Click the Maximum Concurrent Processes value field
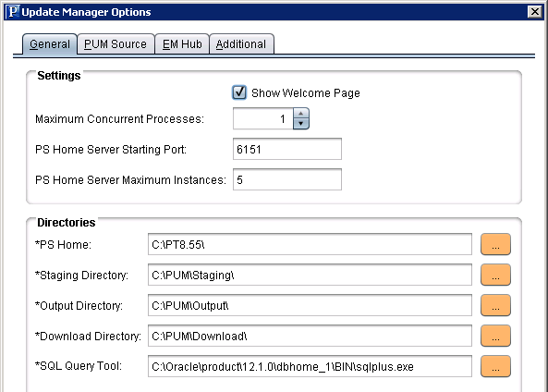This screenshot has height=392, width=548. 263,119
